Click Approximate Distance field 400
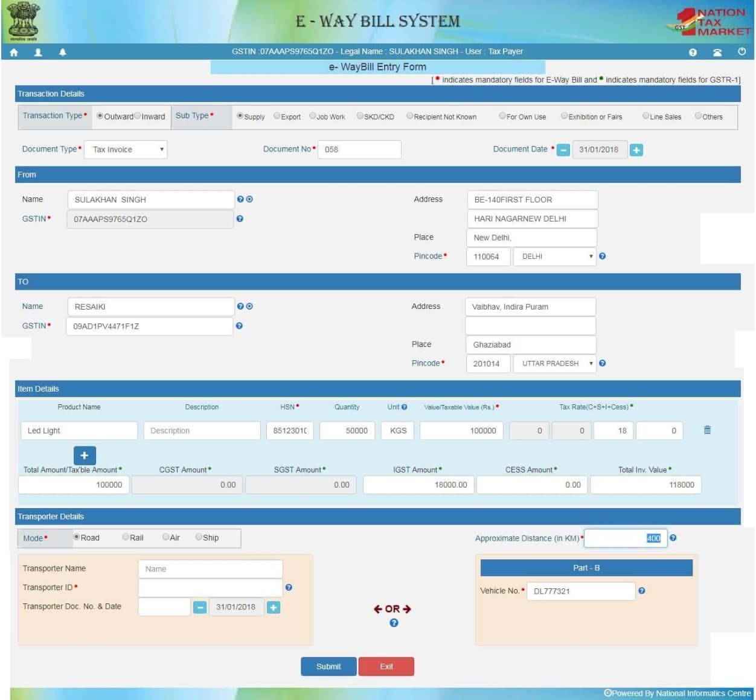756x700 pixels. 626,538
